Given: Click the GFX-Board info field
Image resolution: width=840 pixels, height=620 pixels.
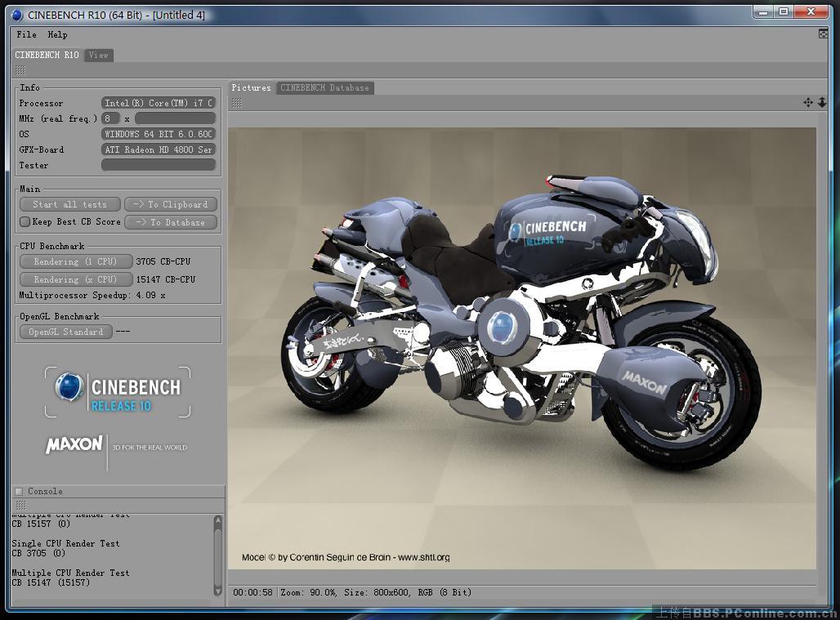Looking at the screenshot, I should [158, 149].
